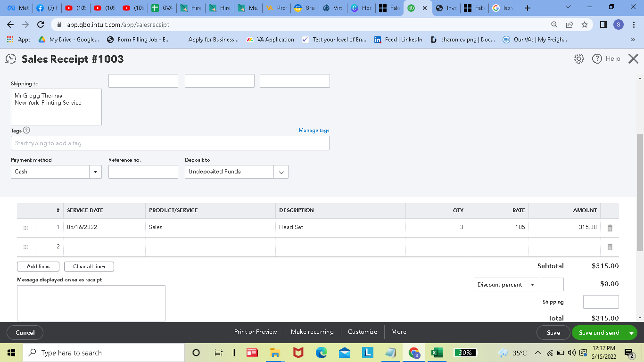The height and width of the screenshot is (362, 644).
Task: Click the discount value field
Action: (x=552, y=285)
